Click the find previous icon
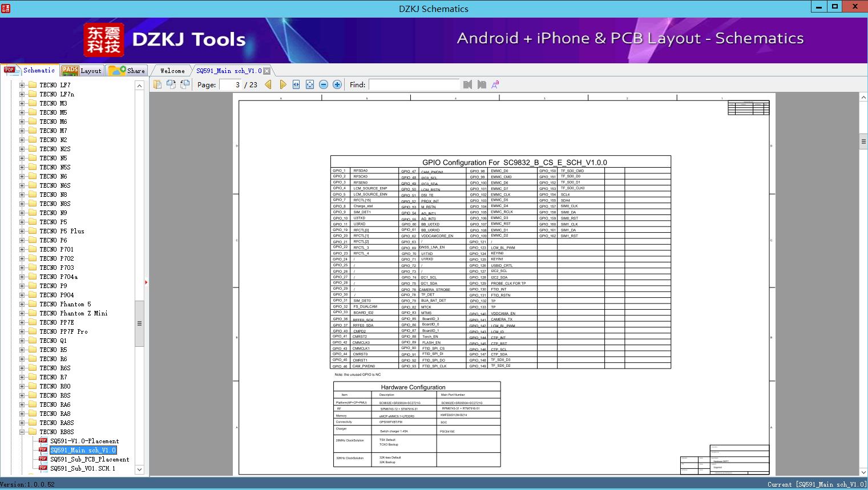Screen dimensions: 868x490 (x=468, y=84)
